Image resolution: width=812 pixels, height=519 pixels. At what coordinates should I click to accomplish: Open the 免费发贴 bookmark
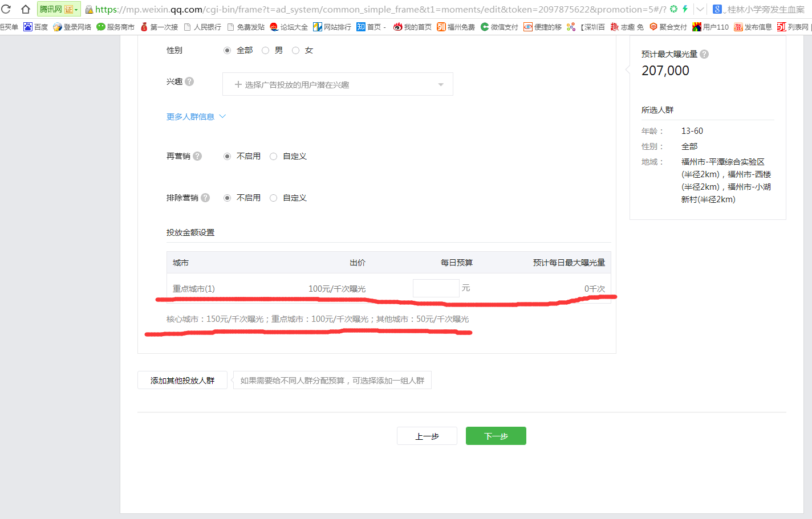[x=246, y=27]
